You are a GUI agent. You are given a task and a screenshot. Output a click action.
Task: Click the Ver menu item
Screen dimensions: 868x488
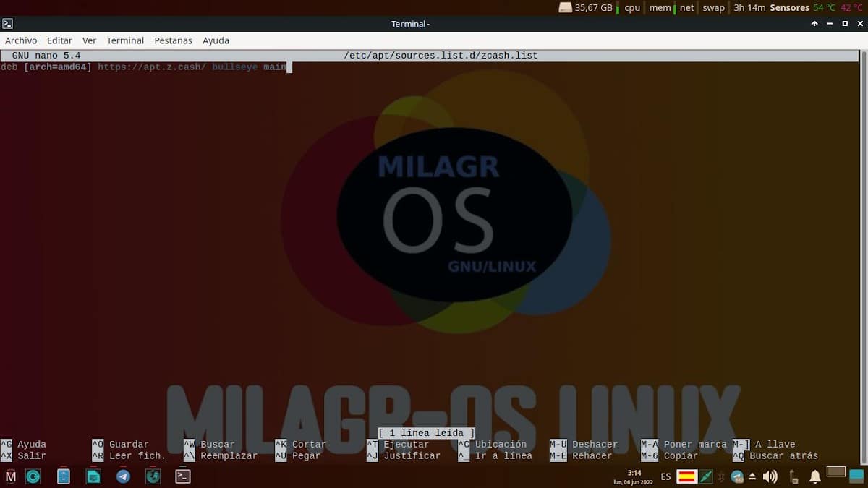pos(89,40)
